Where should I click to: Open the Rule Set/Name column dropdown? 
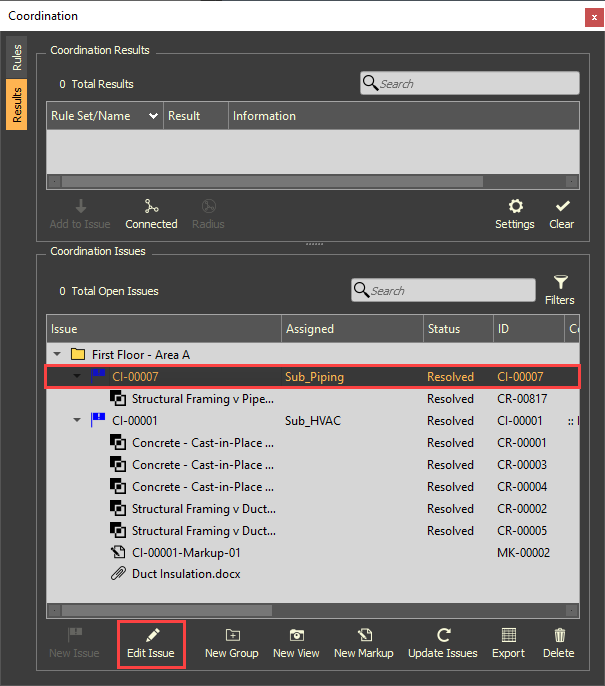coord(153,116)
